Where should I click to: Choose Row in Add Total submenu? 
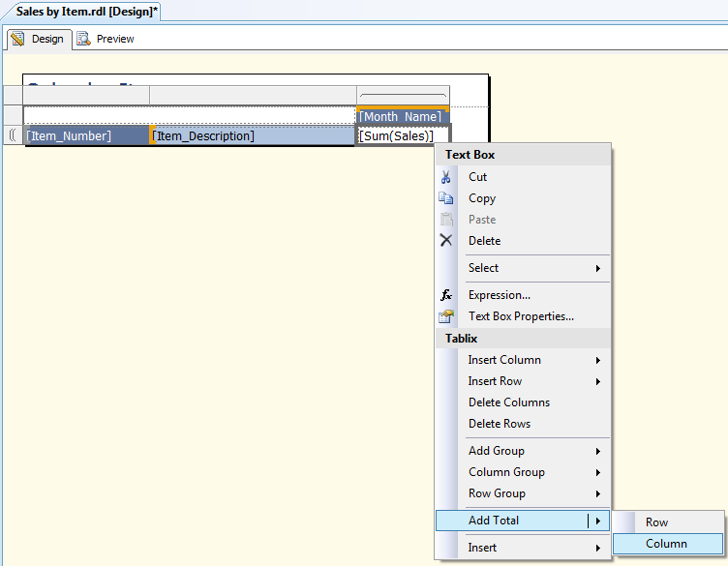pos(657,522)
